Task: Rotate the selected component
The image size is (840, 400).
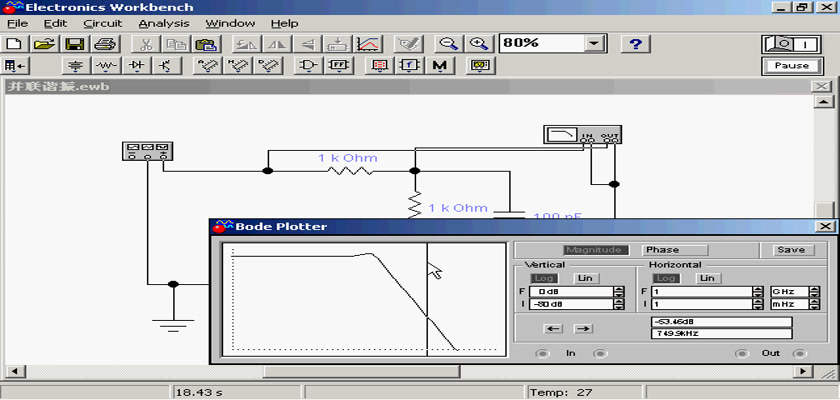Action: (246, 43)
